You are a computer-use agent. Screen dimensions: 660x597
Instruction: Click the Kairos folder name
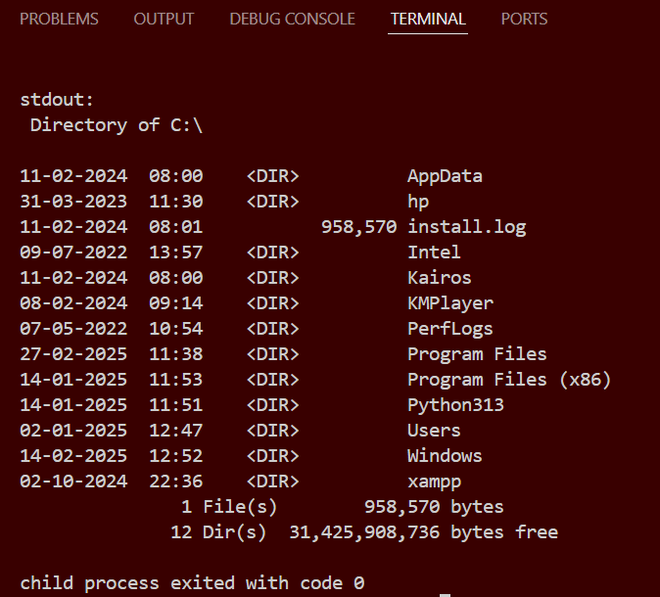[439, 278]
